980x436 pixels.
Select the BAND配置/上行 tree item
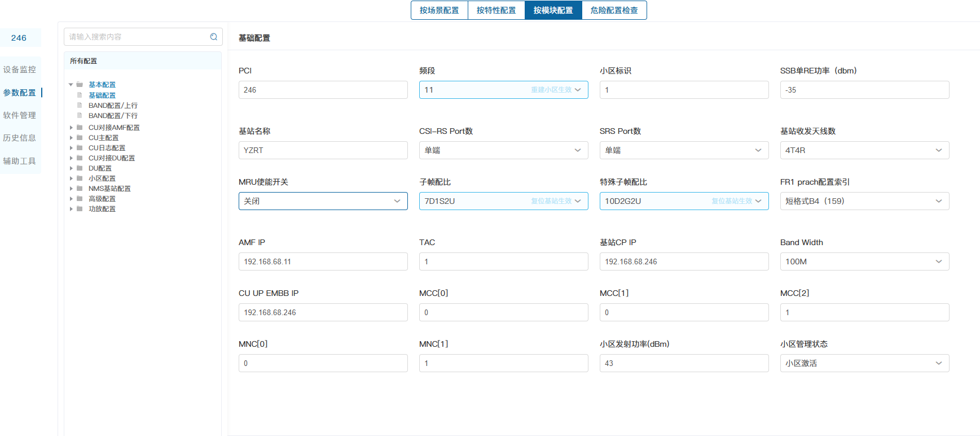pos(113,106)
